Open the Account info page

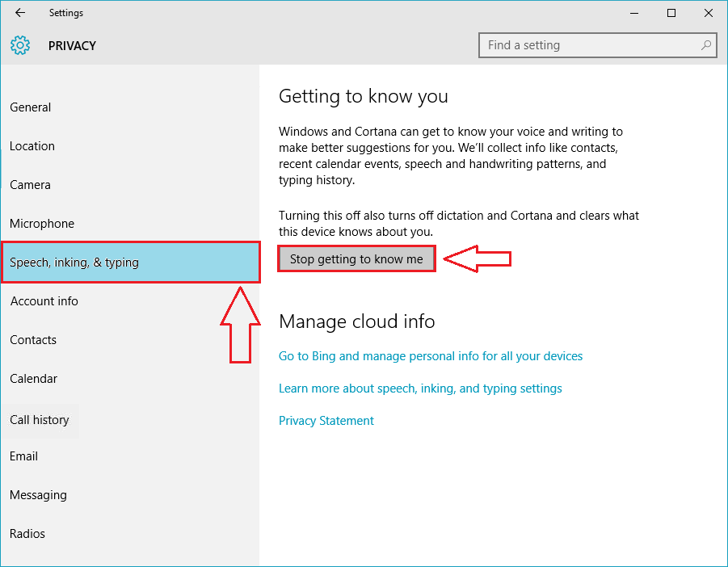[44, 300]
